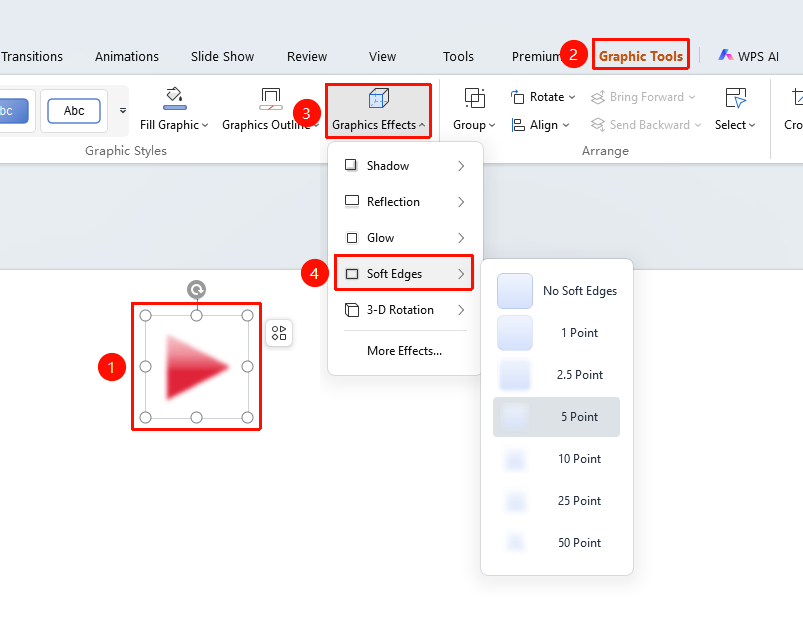Apply the 25 Point soft edge
The image size is (803, 620).
click(x=556, y=501)
